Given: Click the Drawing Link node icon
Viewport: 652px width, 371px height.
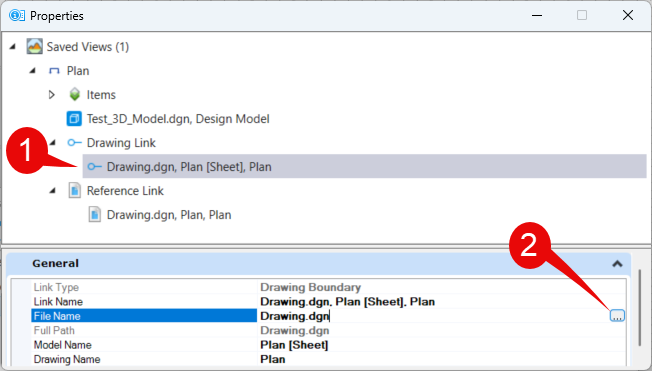Looking at the screenshot, I should pos(74,143).
